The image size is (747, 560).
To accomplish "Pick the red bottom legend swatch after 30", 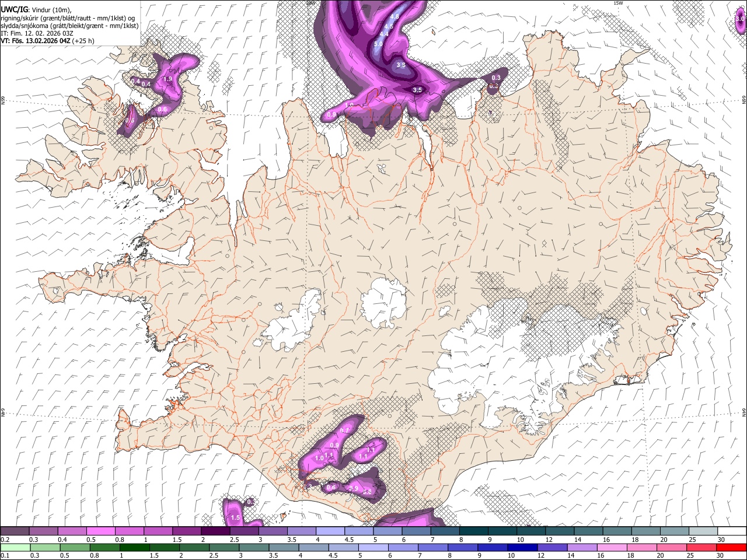I will point(732,547).
